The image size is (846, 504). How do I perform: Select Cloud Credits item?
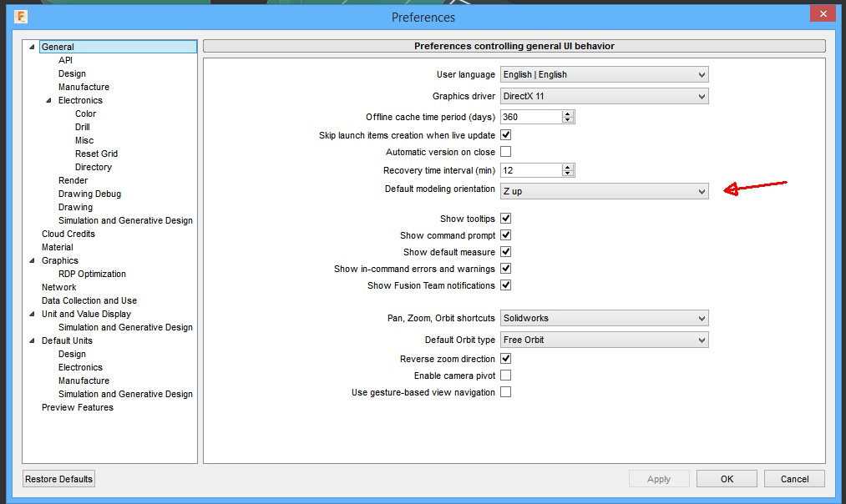click(x=68, y=234)
